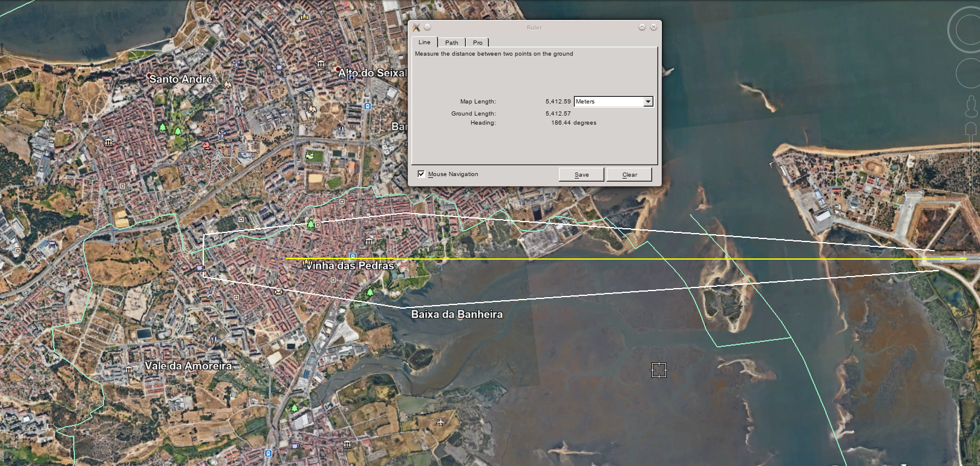Image resolution: width=980 pixels, height=466 pixels.
Task: Toggle the Mouse Navigation checkbox
Action: [421, 174]
